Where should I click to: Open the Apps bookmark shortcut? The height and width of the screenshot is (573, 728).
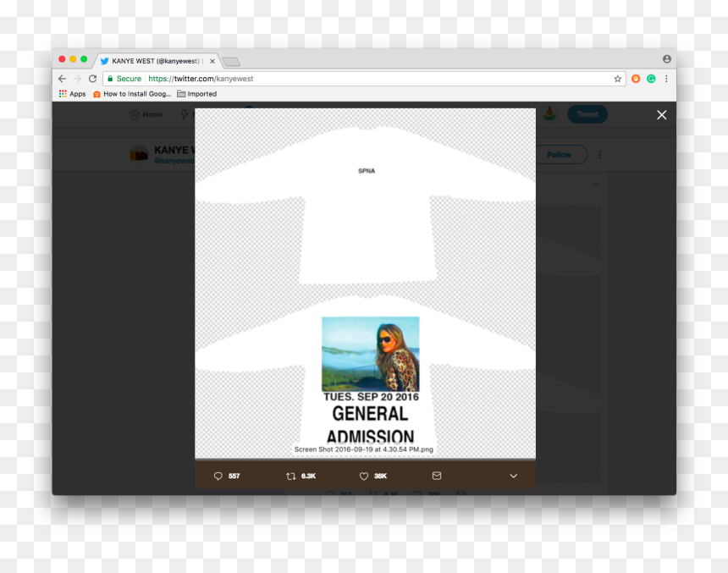[73, 94]
